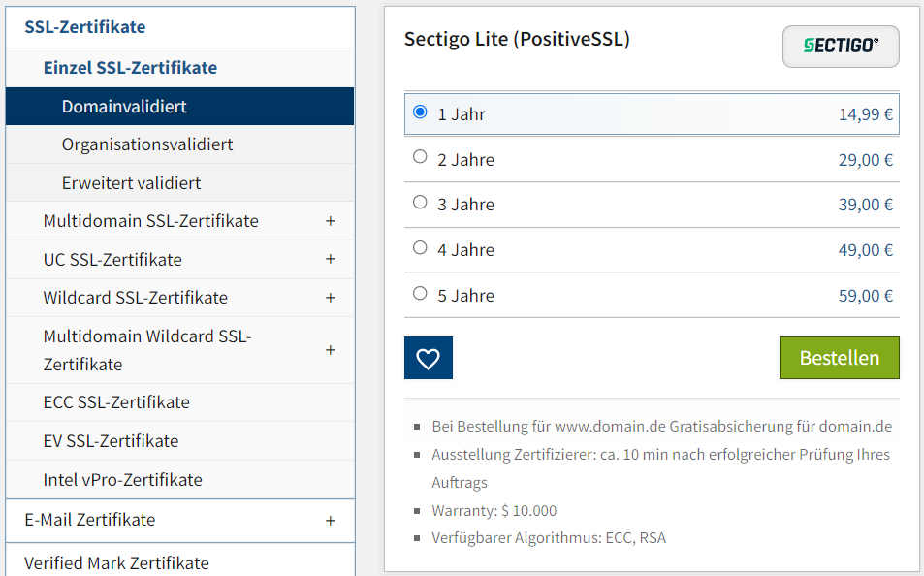Select the 2 Jahre radio option
The image size is (924, 576).
coord(420,157)
